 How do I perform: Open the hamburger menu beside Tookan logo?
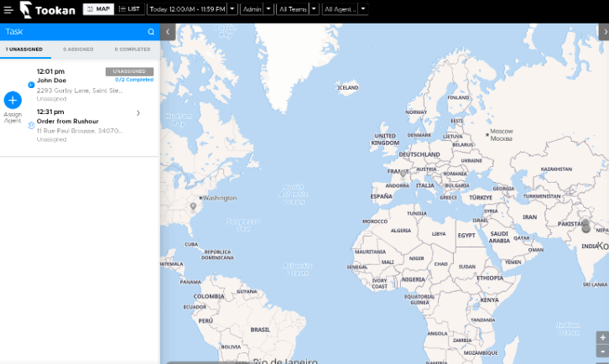pos(8,10)
